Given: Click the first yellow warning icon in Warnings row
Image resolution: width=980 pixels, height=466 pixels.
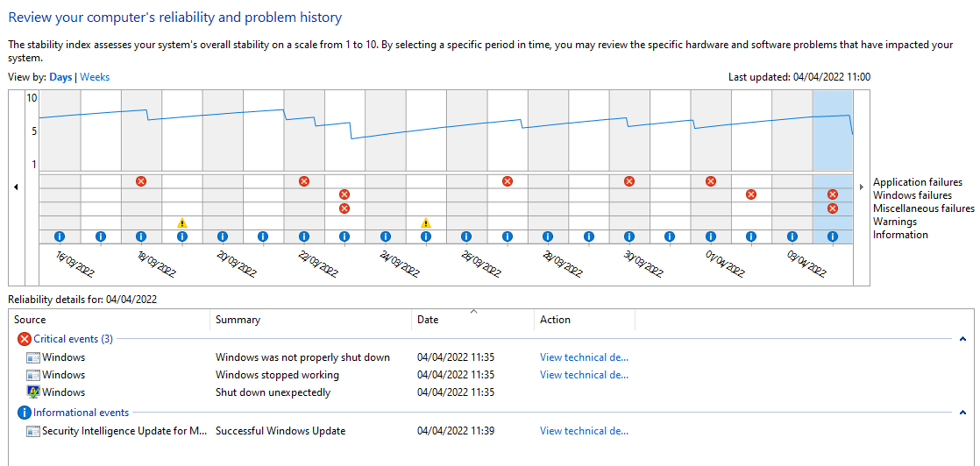Looking at the screenshot, I should click(181, 222).
